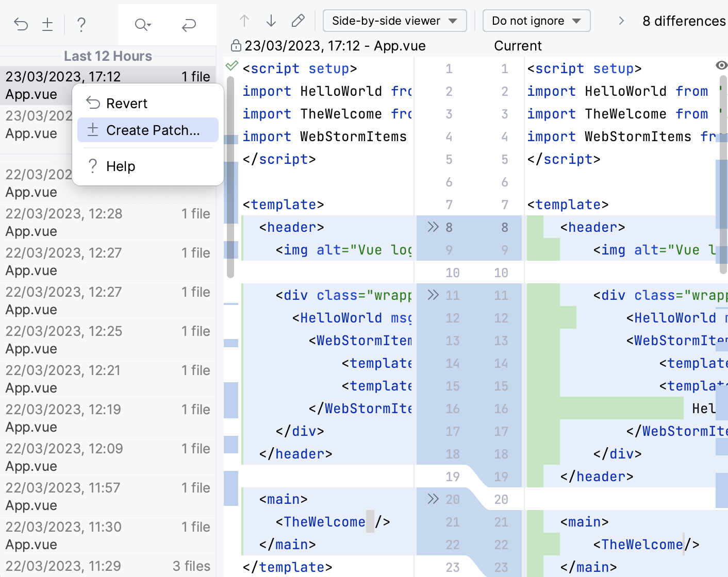Click the pencil edit source icon
This screenshot has width=728, height=577.
298,21
